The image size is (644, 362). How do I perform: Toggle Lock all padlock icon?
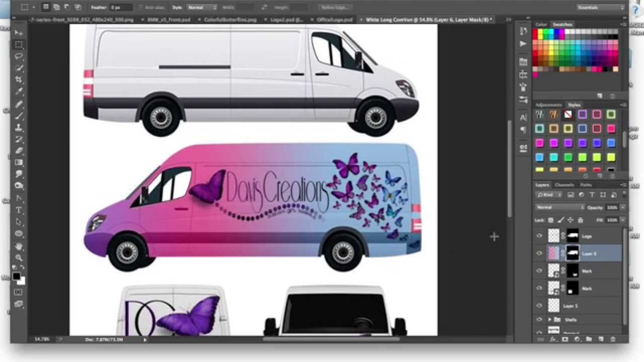[580, 220]
